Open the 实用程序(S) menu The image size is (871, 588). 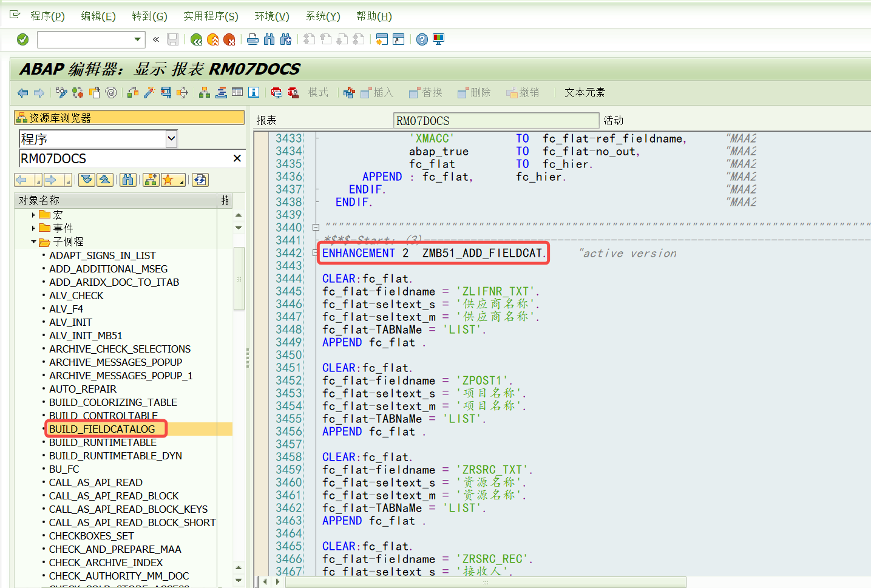coord(211,16)
